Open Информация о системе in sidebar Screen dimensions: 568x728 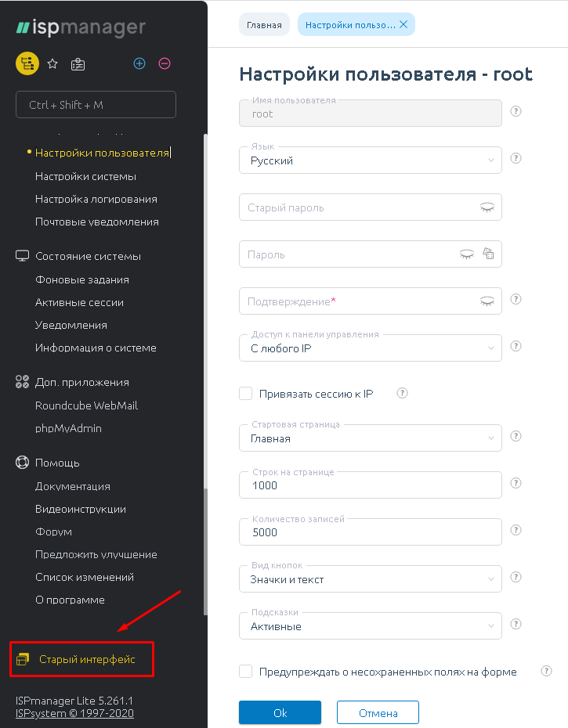click(96, 348)
